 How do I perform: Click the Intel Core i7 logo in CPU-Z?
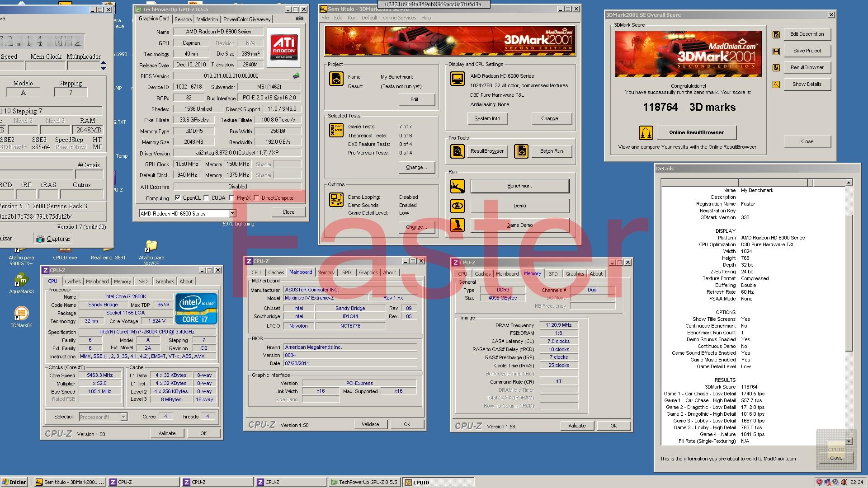[x=196, y=309]
